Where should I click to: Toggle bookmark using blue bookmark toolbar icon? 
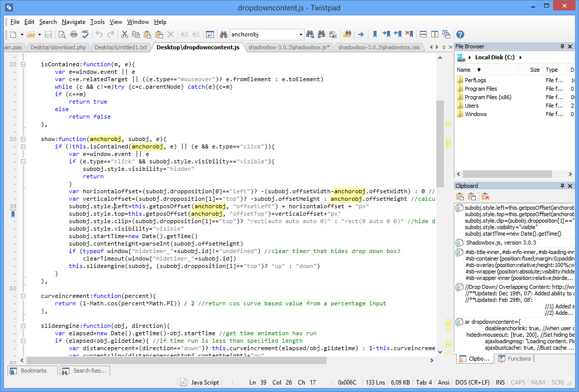pos(375,34)
